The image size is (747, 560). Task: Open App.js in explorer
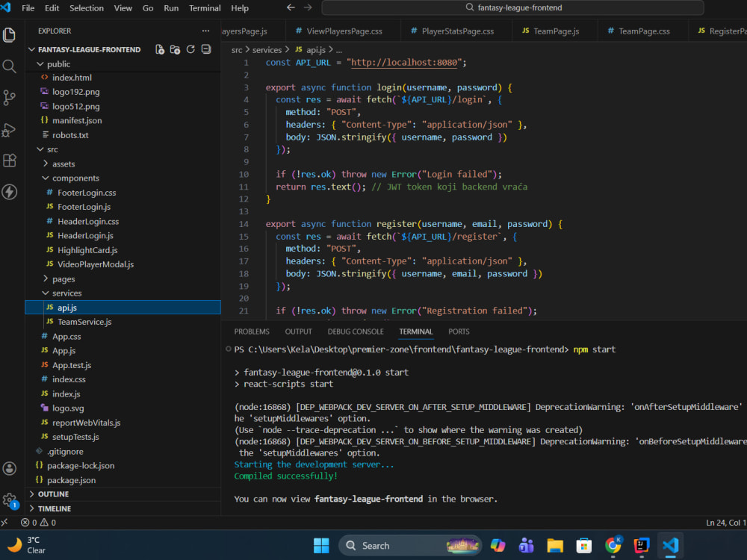point(123,350)
